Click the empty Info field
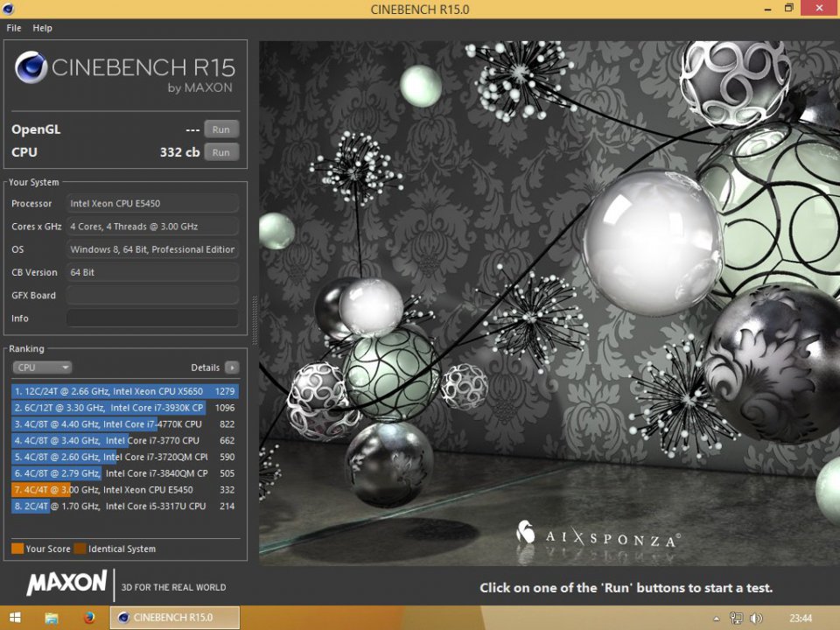840x630 pixels. pyautogui.click(x=152, y=318)
